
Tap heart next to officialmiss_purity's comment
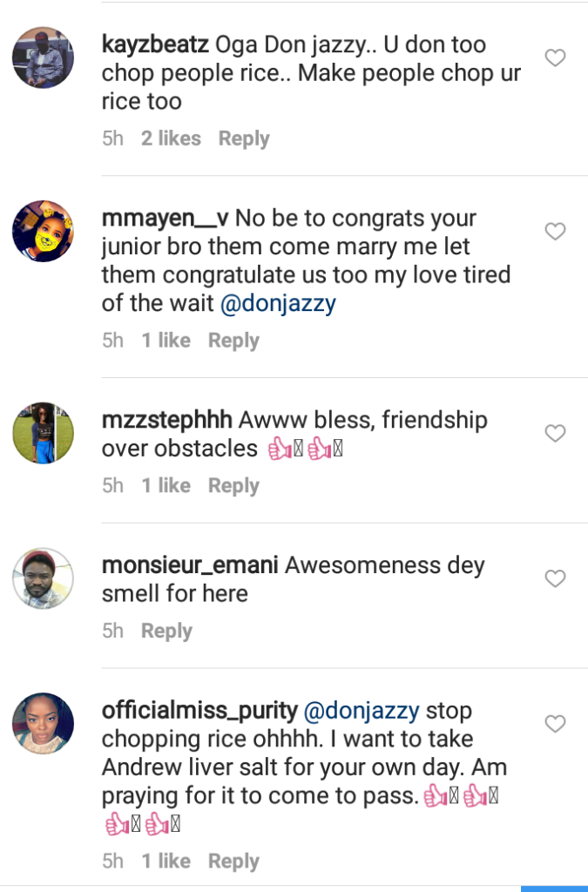click(x=555, y=724)
